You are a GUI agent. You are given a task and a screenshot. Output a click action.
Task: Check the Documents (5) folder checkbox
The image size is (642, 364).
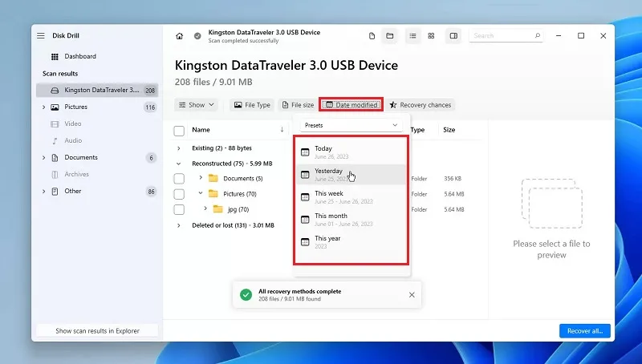[179, 179]
